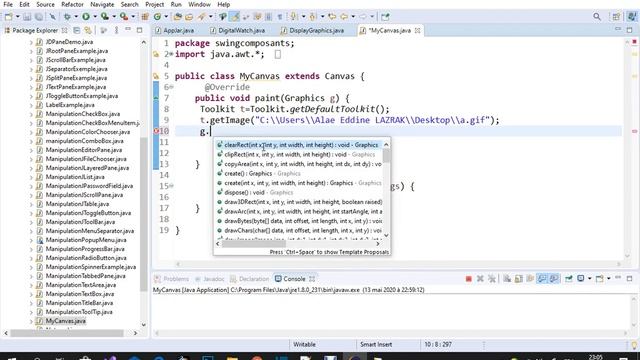Click Remove All Terminated Launches icon
This screenshot has height=360, width=640.
pyautogui.click(x=492, y=279)
